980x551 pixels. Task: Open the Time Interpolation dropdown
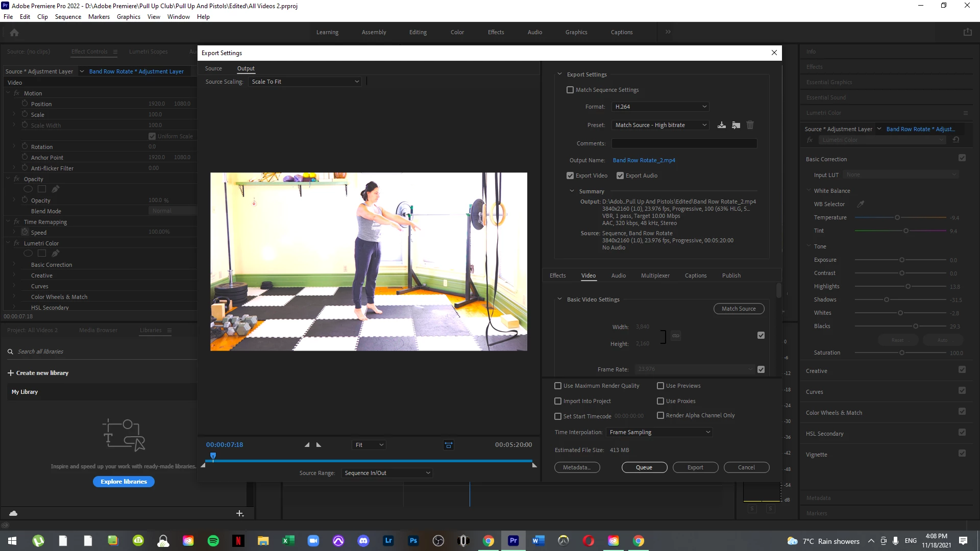click(x=659, y=432)
